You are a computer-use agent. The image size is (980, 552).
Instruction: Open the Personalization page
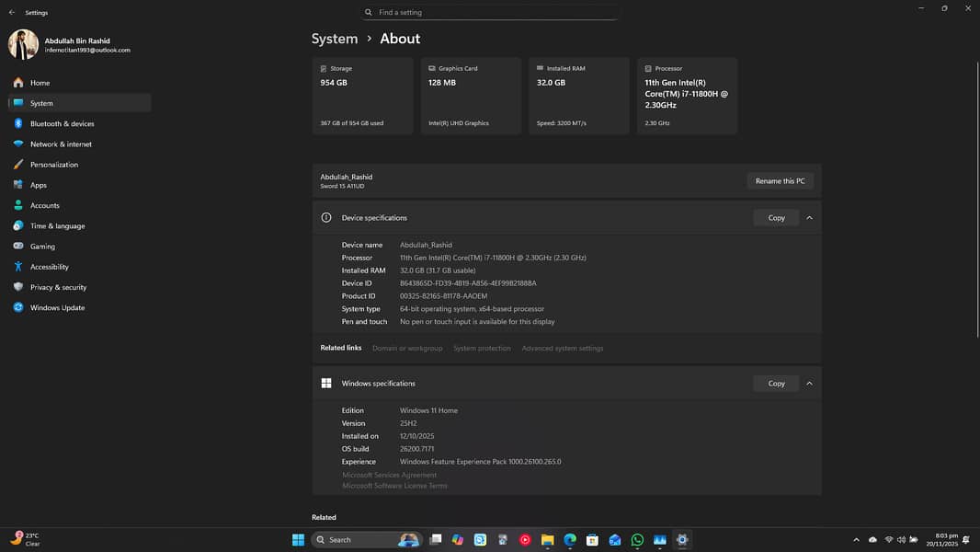(53, 165)
